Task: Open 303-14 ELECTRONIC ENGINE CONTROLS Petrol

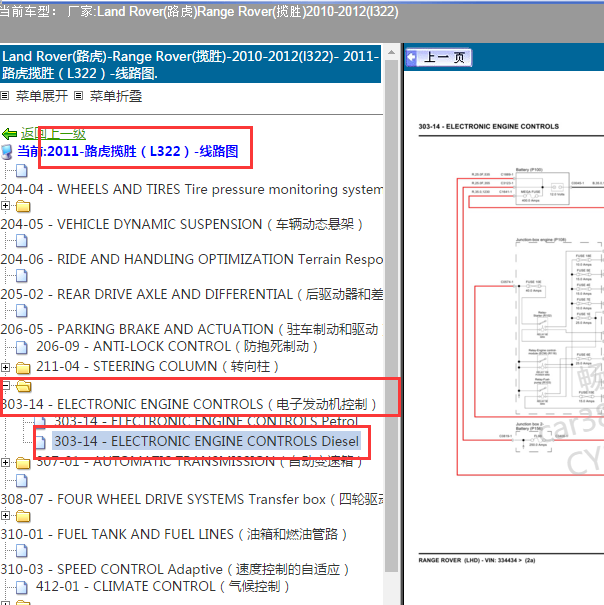Action: point(206,421)
